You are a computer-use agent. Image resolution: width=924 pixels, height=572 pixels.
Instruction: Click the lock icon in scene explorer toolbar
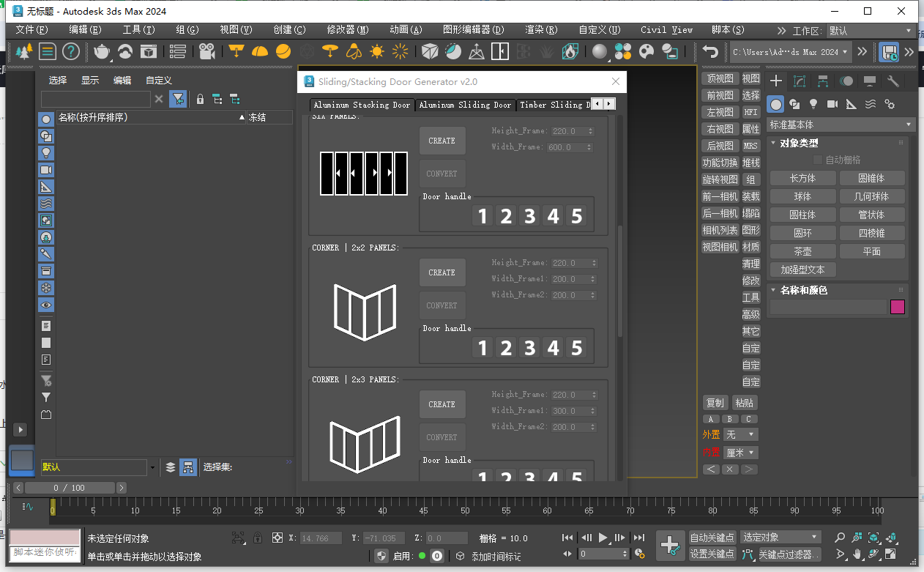click(x=200, y=99)
